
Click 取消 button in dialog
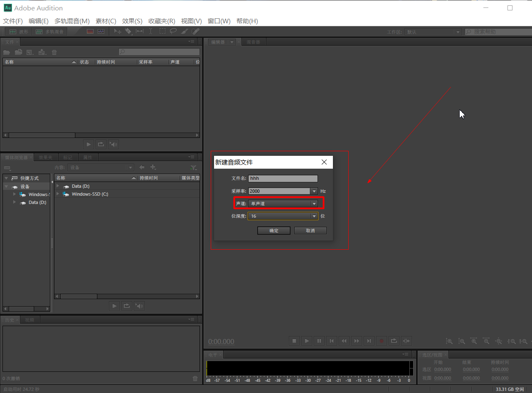[310, 231]
